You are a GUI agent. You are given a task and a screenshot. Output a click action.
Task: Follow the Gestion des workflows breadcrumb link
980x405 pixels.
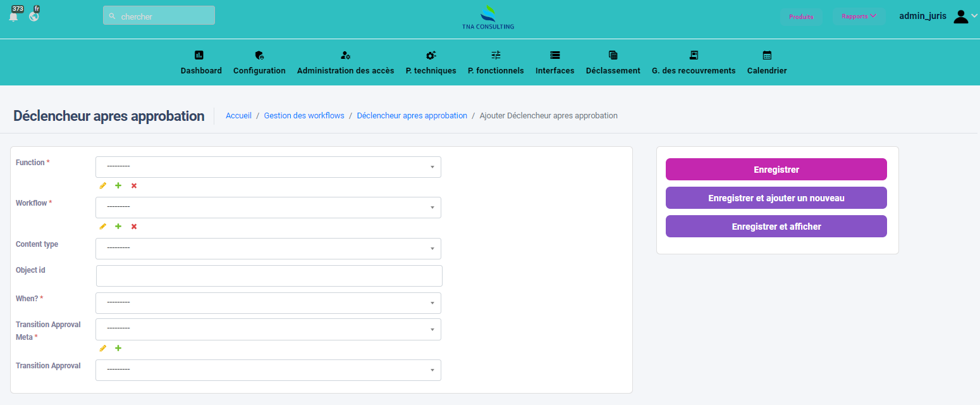point(304,116)
